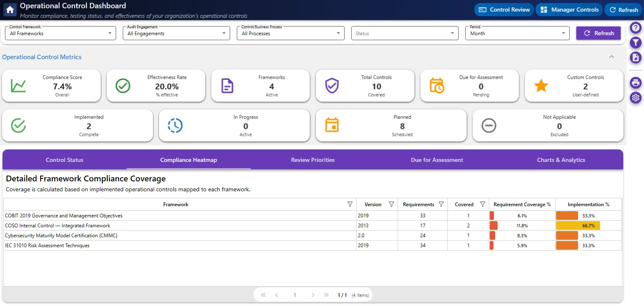Click the Not Applicable minus circle icon
This screenshot has width=644, height=306.
[x=489, y=125]
